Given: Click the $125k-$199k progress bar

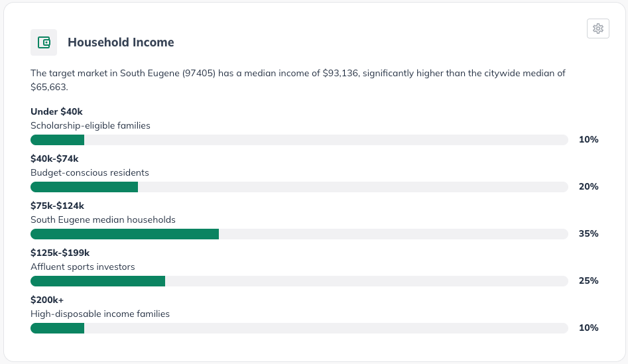Looking at the screenshot, I should 299,281.
